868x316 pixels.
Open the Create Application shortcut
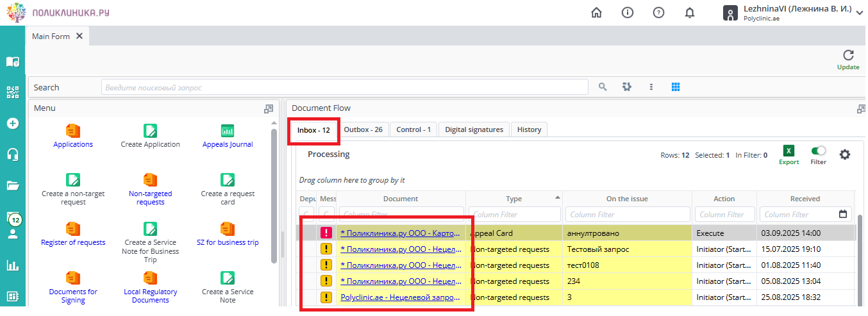(x=150, y=131)
